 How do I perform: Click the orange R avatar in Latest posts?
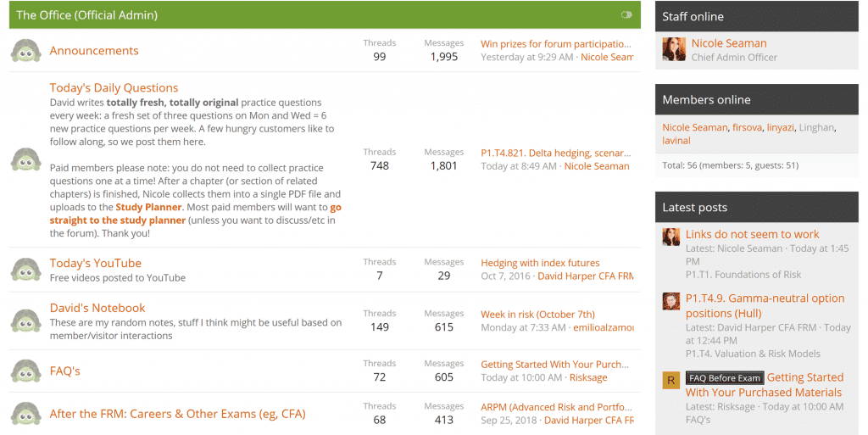point(671,380)
